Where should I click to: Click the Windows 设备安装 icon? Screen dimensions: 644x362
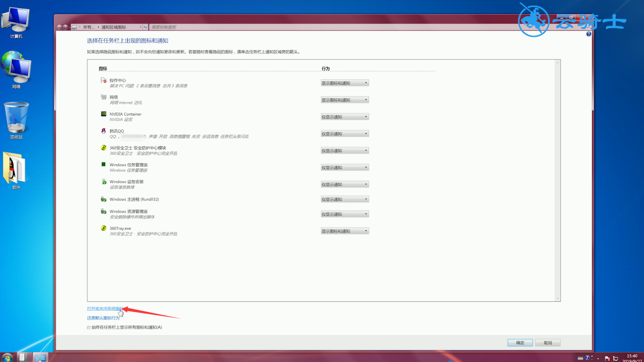pyautogui.click(x=104, y=182)
